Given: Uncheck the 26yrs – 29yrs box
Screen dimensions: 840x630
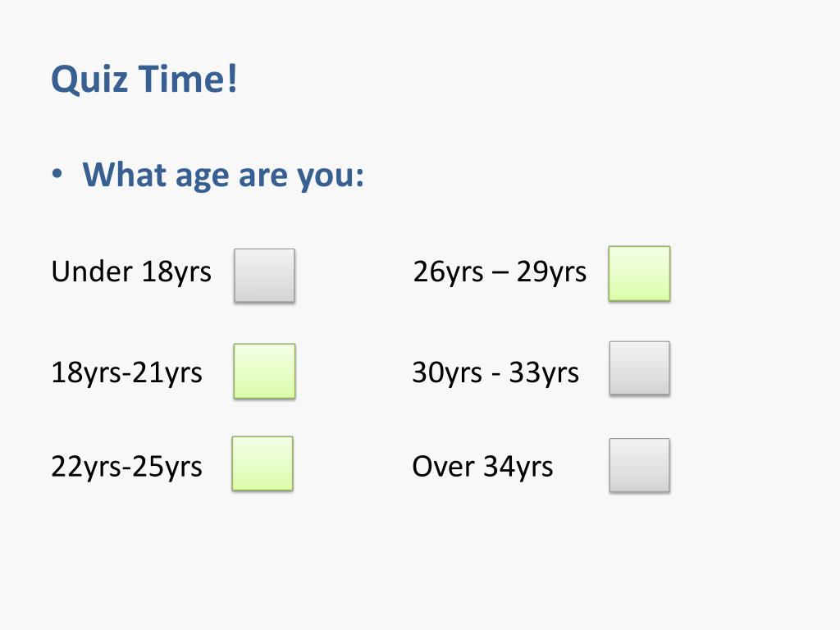Looking at the screenshot, I should coord(639,273).
